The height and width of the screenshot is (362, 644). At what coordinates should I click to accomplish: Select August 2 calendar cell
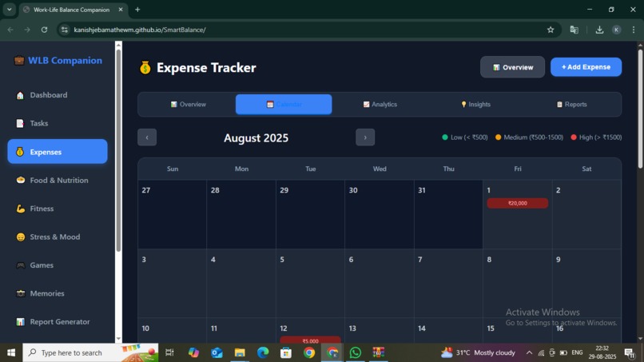coord(586,214)
